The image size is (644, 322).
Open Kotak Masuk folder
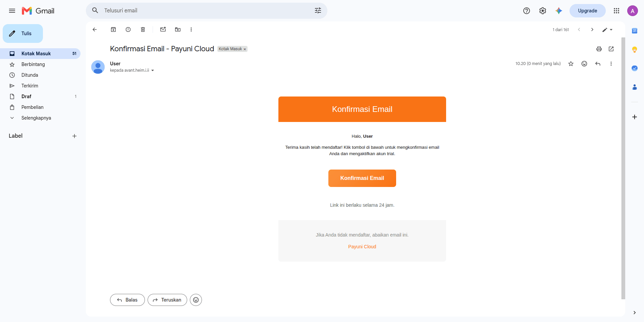point(40,54)
